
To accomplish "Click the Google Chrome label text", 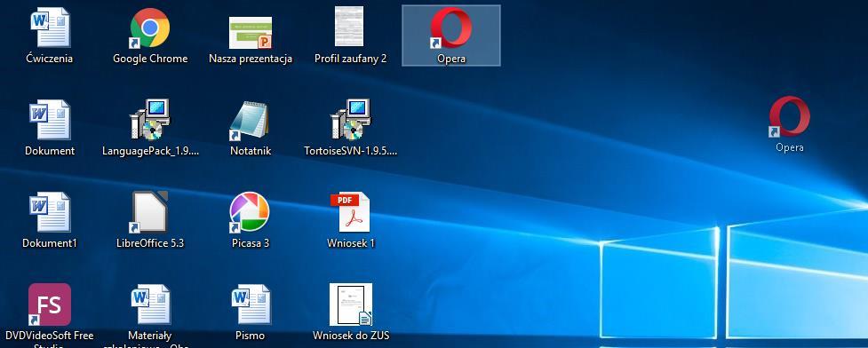I will [x=150, y=59].
